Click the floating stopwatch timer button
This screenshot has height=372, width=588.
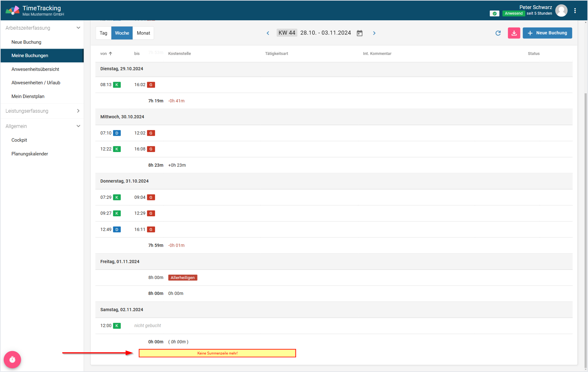[12, 359]
